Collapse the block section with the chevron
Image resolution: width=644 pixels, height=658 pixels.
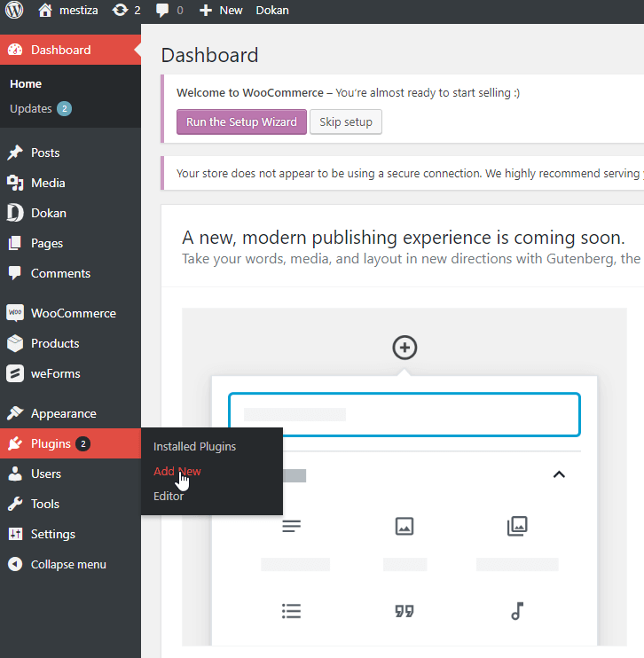[559, 474]
